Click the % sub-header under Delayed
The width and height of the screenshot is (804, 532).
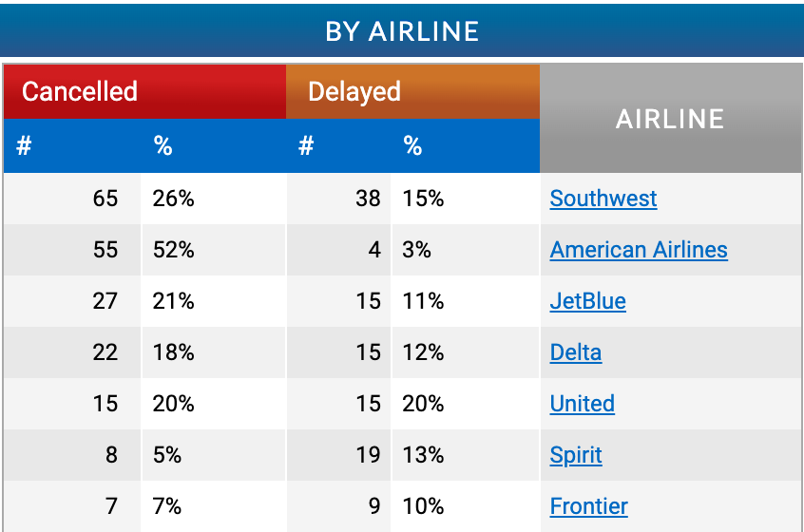point(412,146)
